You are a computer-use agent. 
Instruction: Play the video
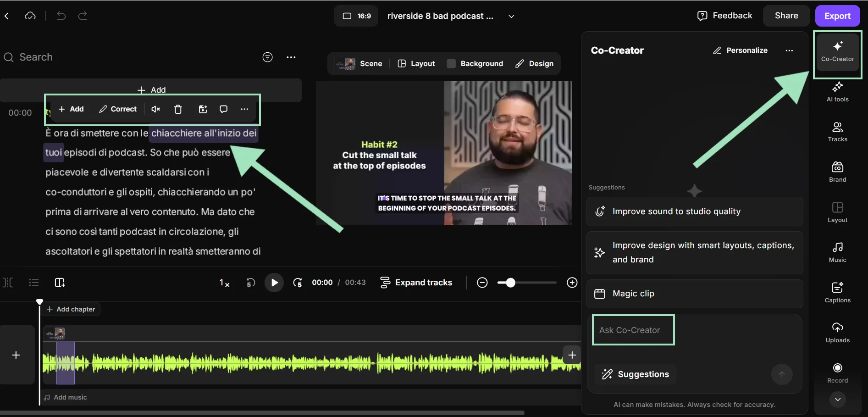point(274,283)
